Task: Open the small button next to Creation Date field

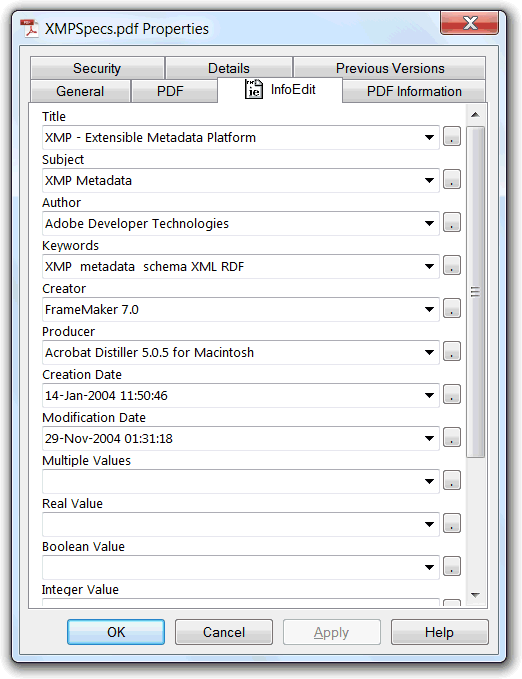Action: pyautogui.click(x=451, y=394)
